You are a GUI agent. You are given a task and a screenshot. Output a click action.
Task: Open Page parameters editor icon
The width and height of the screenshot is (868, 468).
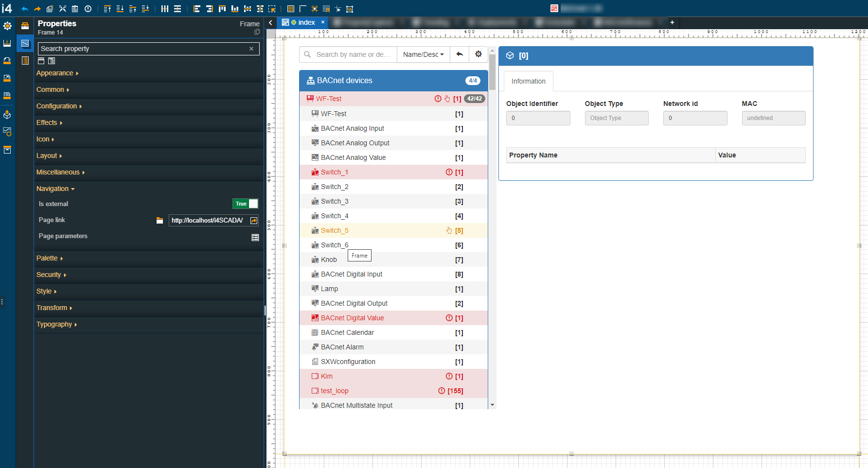[x=255, y=237]
